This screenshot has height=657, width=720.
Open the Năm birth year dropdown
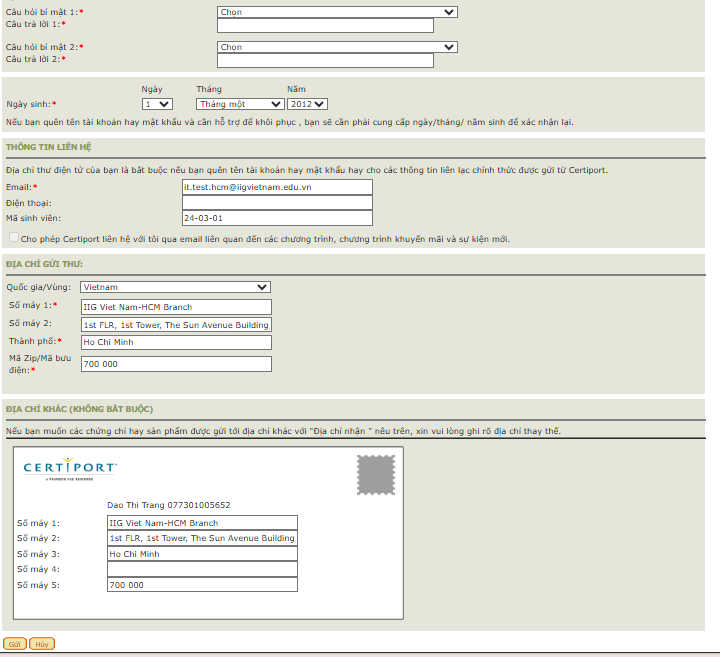[307, 103]
